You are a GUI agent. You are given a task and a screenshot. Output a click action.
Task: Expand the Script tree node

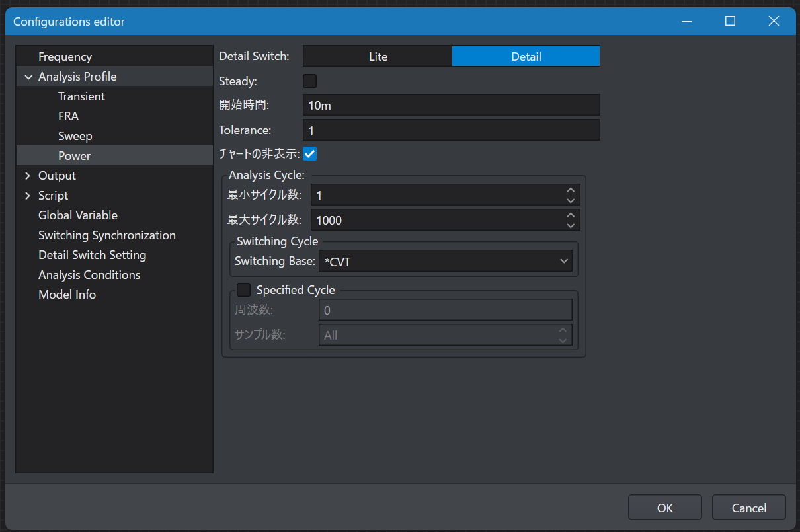(28, 196)
